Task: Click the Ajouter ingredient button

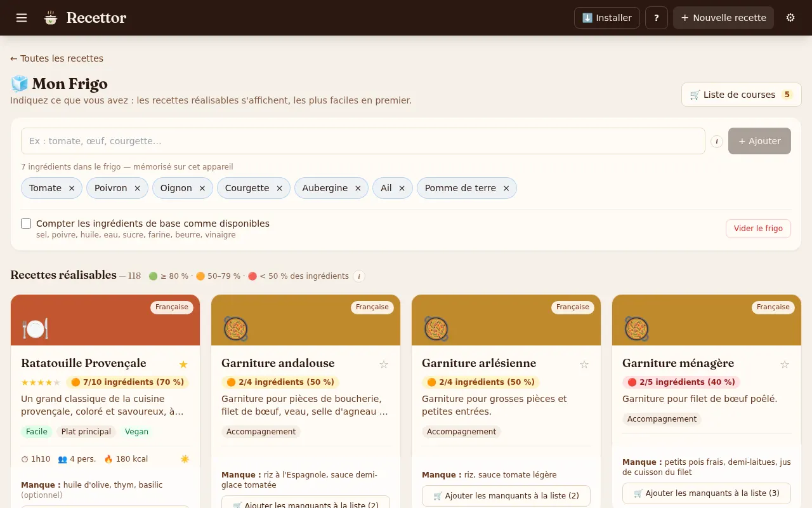Action: pos(759,141)
